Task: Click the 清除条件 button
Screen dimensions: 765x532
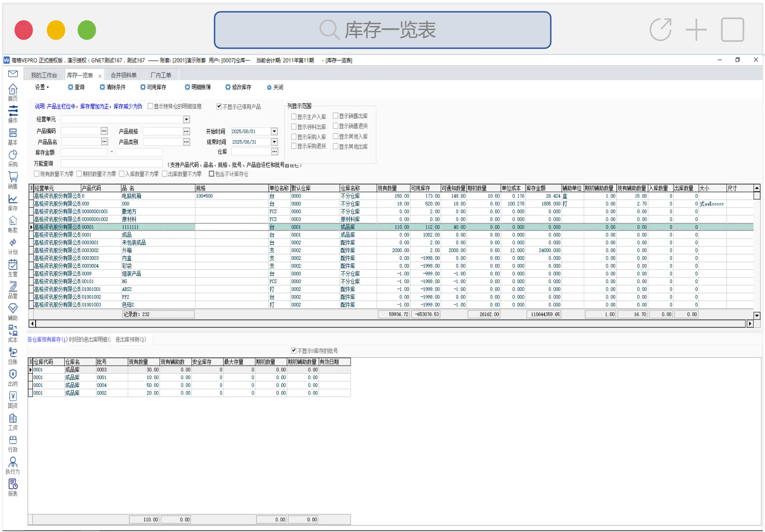Action: 113,87
